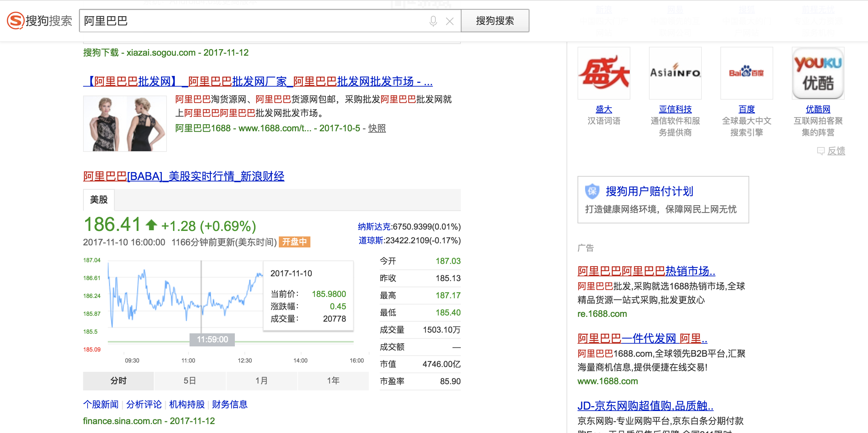Click the stock price 186.41
Image resolution: width=868 pixels, height=433 pixels.
[x=112, y=225]
